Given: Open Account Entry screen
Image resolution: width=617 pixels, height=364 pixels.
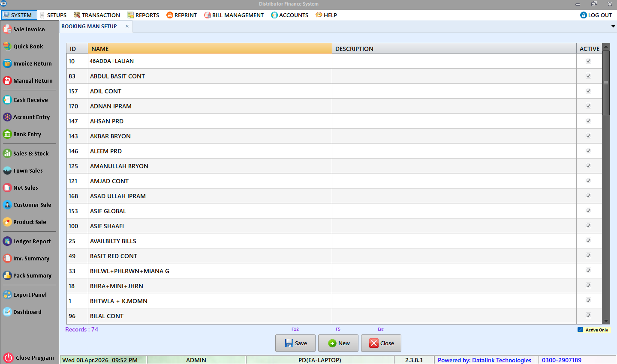Looking at the screenshot, I should pos(27,117).
